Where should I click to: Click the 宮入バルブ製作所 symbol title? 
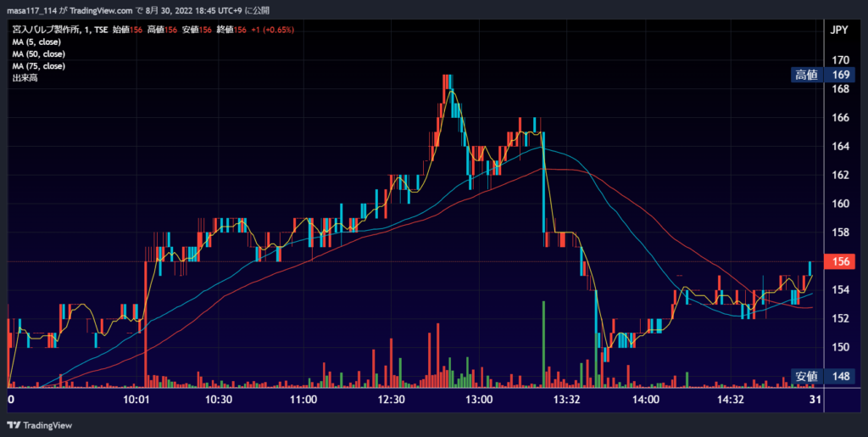pos(44,30)
